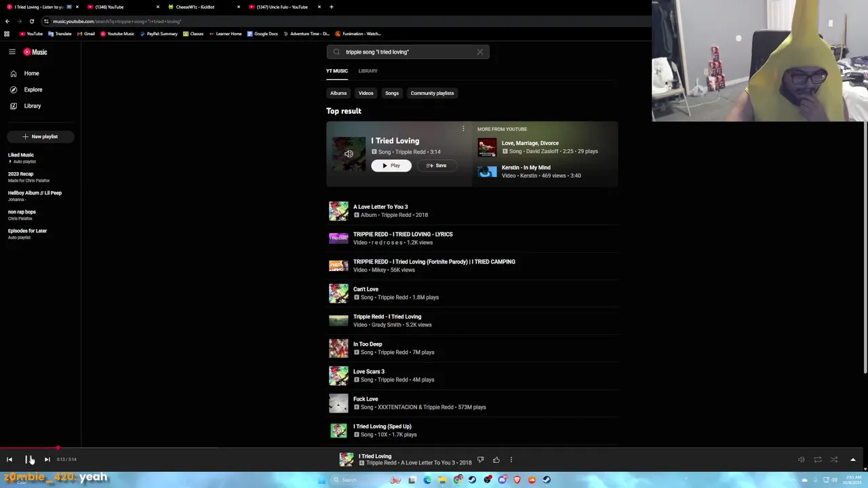Open more options on top result card
Viewport: 868px width, 488px height.
tap(463, 129)
